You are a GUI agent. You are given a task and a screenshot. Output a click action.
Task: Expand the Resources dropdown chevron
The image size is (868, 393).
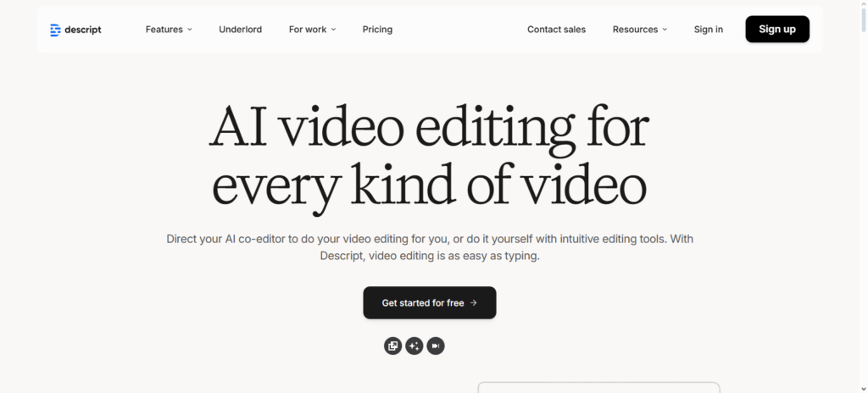pos(665,30)
